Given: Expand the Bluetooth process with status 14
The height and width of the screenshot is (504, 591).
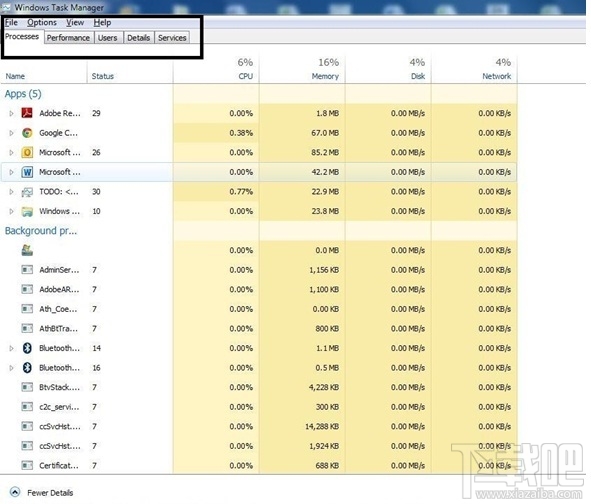Looking at the screenshot, I should pos(11,348).
